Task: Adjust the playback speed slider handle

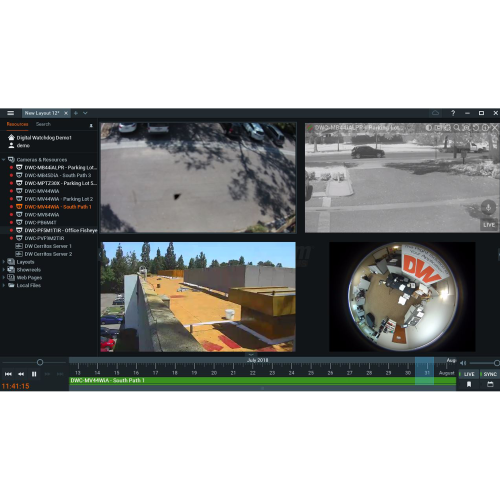Action: click(x=40, y=362)
